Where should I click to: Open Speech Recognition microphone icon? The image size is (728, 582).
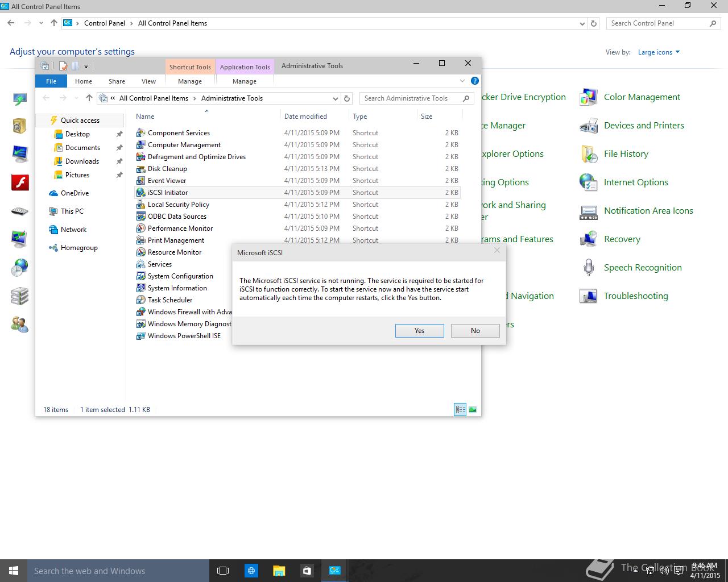(x=589, y=268)
